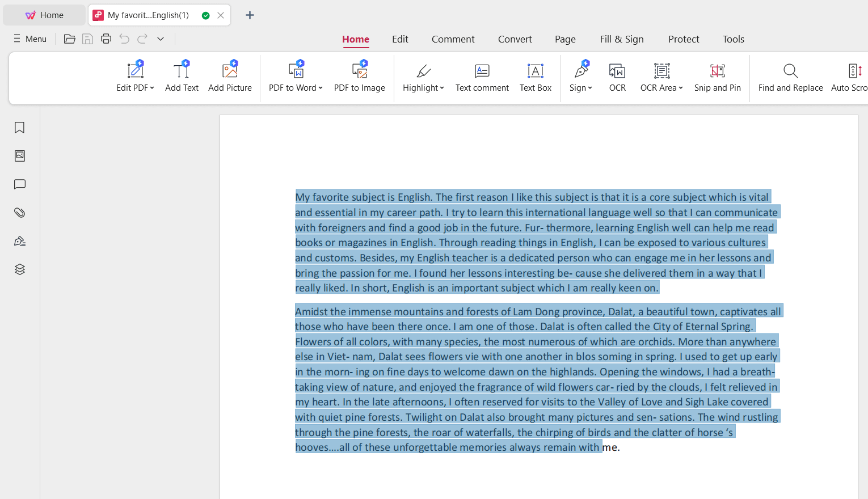Open the bookmark panel in sidebar
The image size is (868, 499).
pos(19,128)
